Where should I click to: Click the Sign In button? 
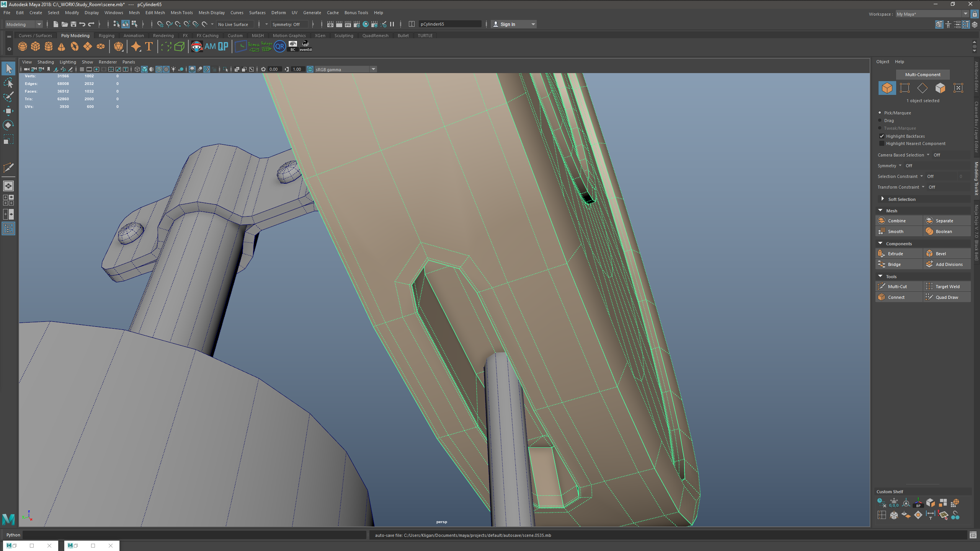click(513, 24)
